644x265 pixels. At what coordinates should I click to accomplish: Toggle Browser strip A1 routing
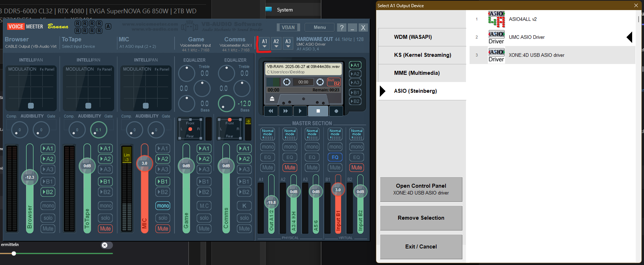coord(48,149)
